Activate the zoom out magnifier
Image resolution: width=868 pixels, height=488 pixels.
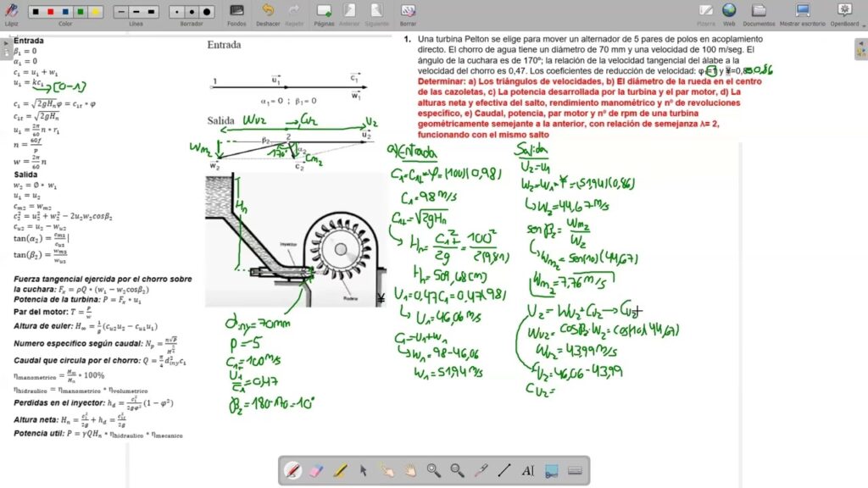pyautogui.click(x=457, y=470)
